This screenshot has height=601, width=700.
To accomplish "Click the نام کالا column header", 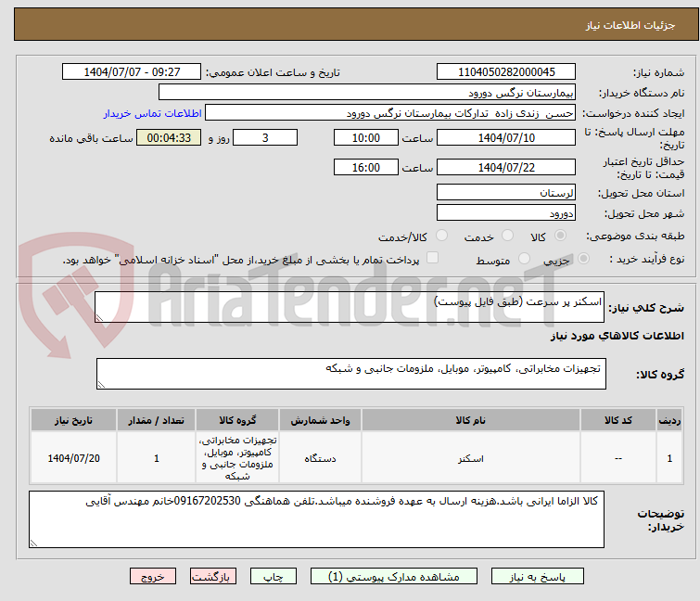I will [x=471, y=420].
